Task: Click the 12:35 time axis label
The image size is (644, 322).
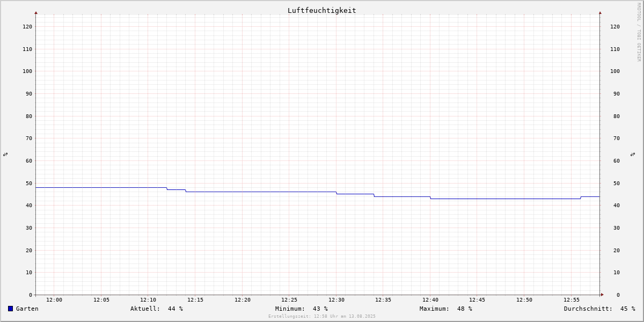Action: click(x=383, y=300)
